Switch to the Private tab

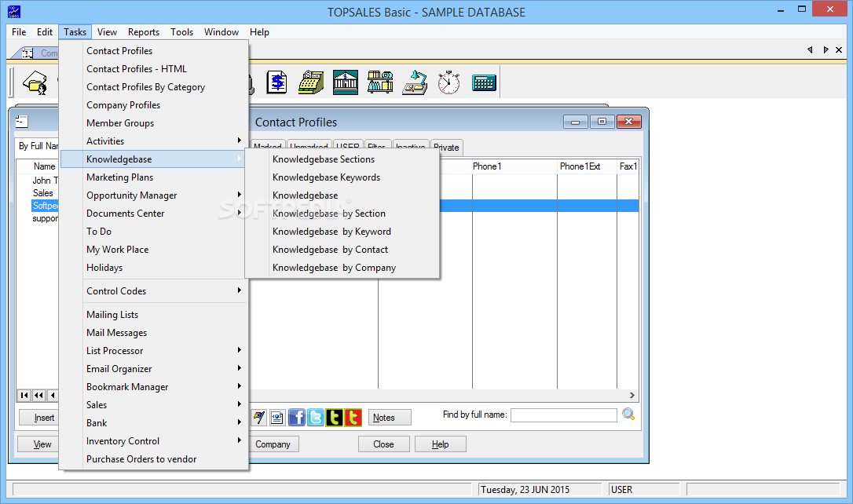point(446,148)
